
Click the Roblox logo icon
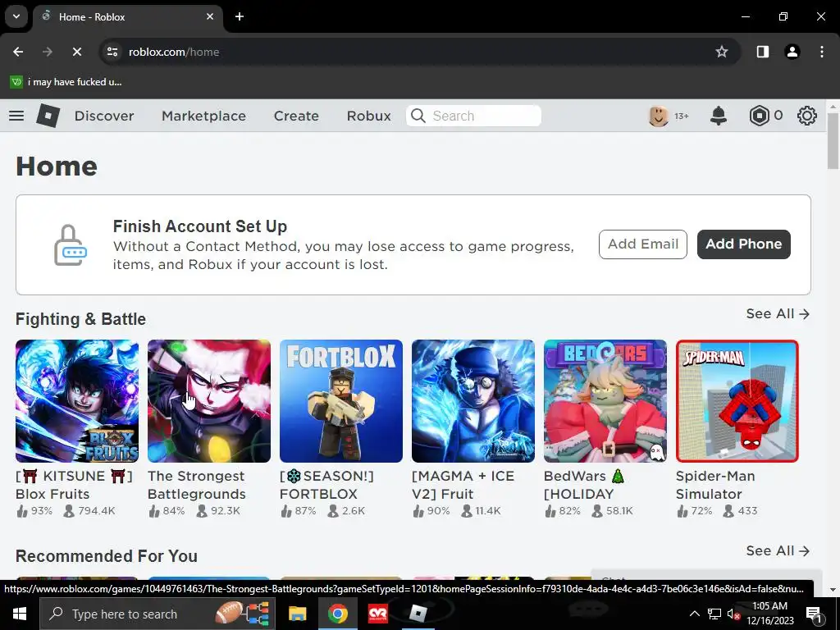click(48, 115)
